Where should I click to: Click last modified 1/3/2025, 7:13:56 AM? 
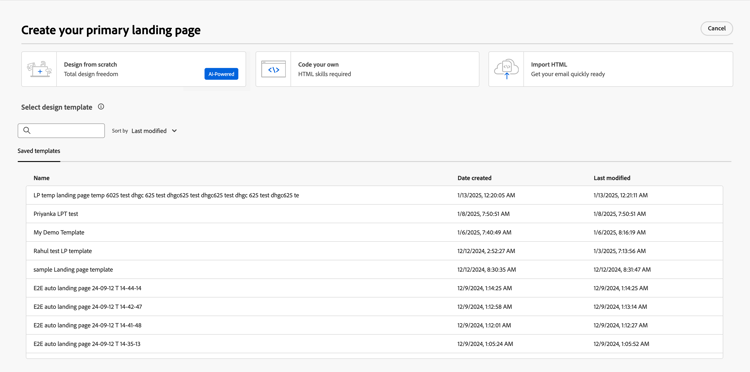pos(619,251)
